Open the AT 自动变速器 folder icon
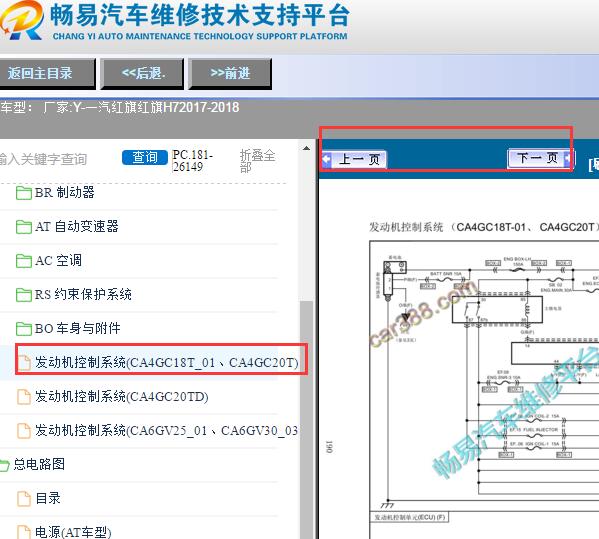 (24, 227)
